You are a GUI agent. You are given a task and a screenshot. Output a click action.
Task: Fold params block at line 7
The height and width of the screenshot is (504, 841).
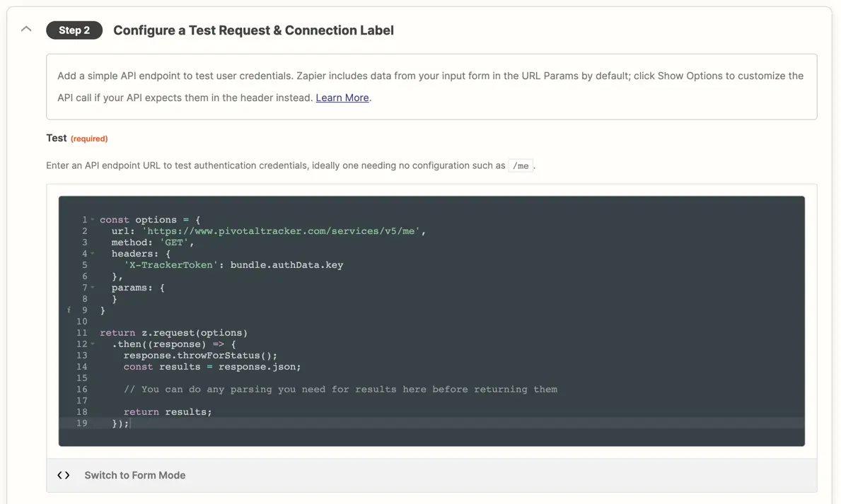coord(92,288)
